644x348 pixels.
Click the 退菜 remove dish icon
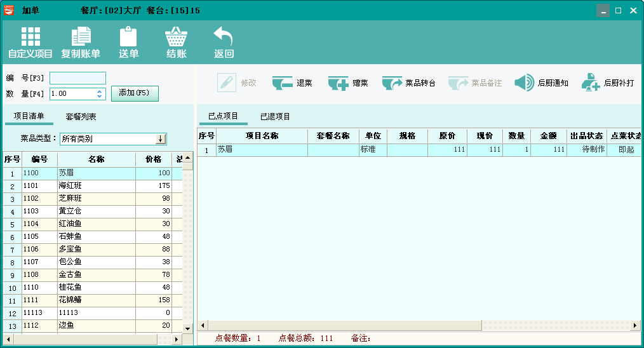click(282, 83)
